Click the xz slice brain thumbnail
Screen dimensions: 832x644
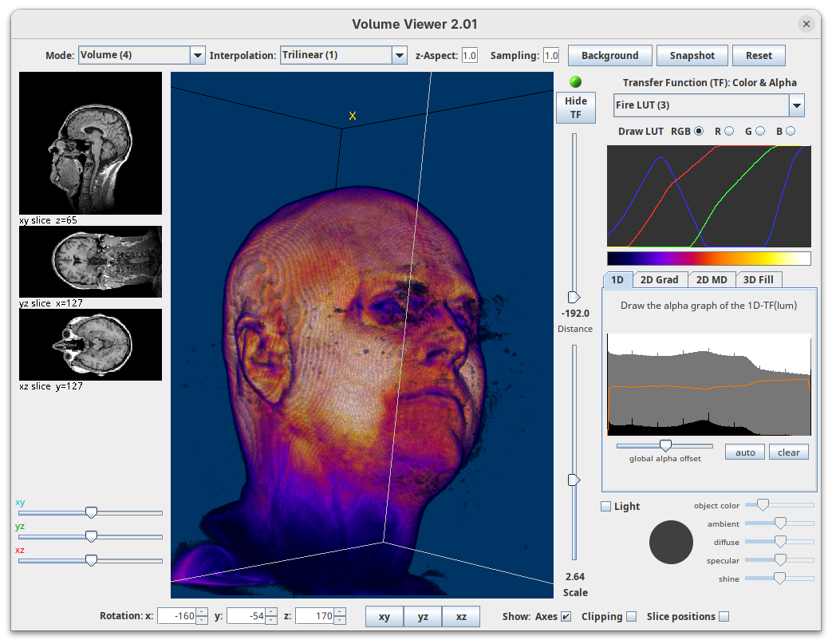point(90,345)
